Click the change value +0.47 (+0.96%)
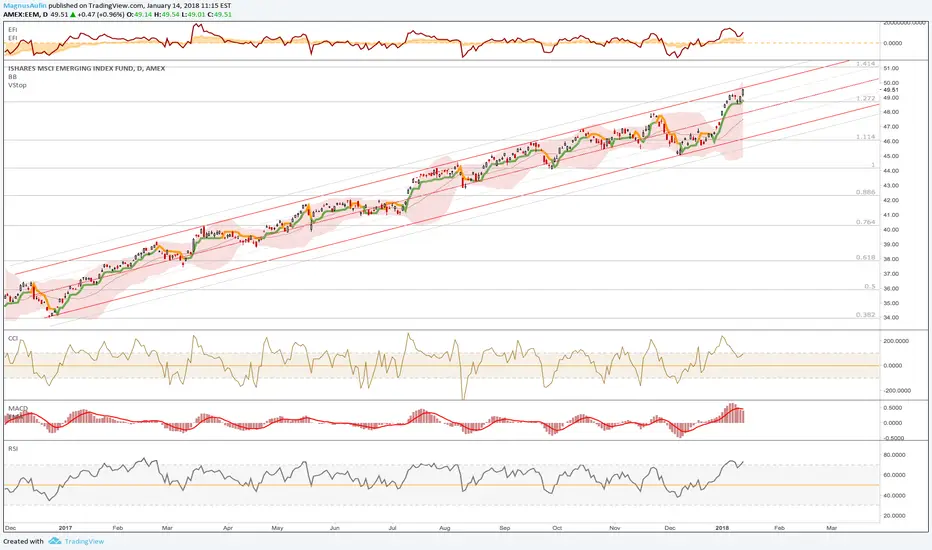Viewport: 932px width, 550px height. click(x=101, y=14)
